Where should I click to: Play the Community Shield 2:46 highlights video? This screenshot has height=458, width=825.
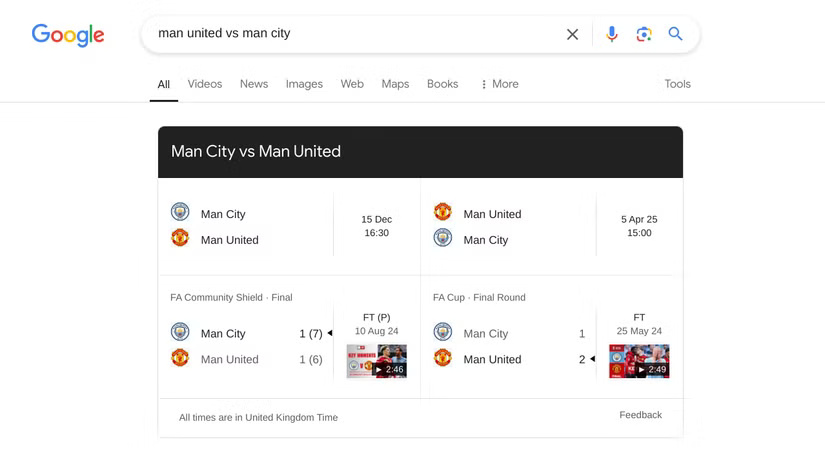pos(376,361)
